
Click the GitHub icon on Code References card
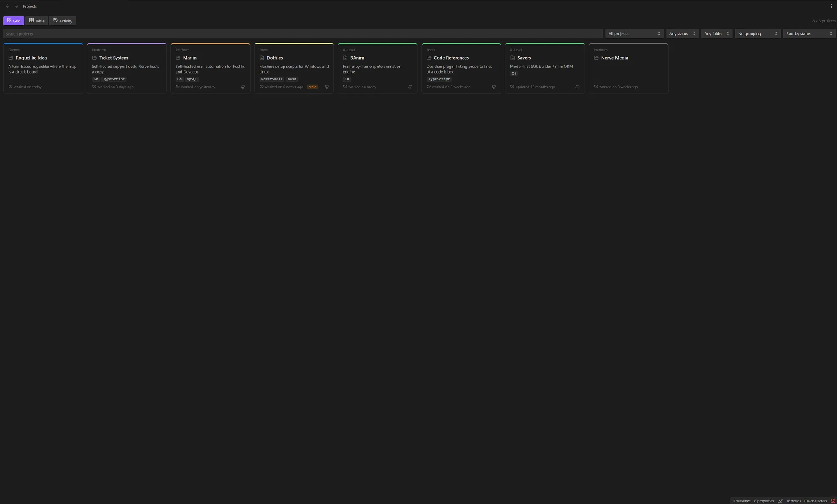point(494,87)
